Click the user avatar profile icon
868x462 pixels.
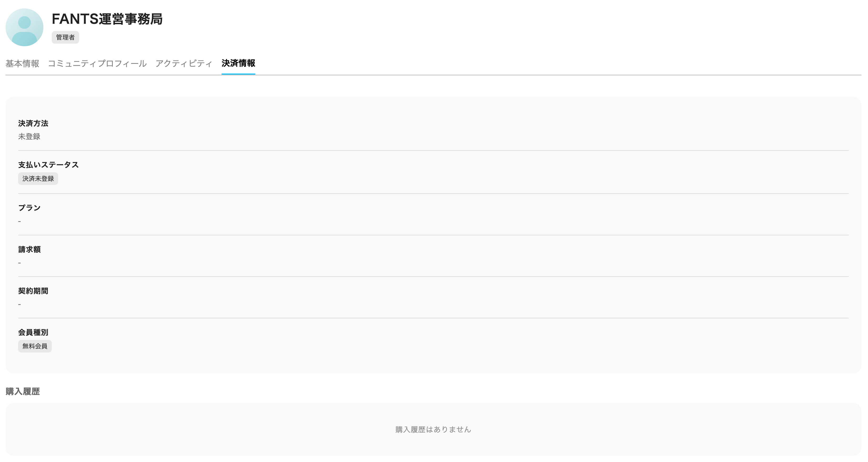click(x=24, y=27)
